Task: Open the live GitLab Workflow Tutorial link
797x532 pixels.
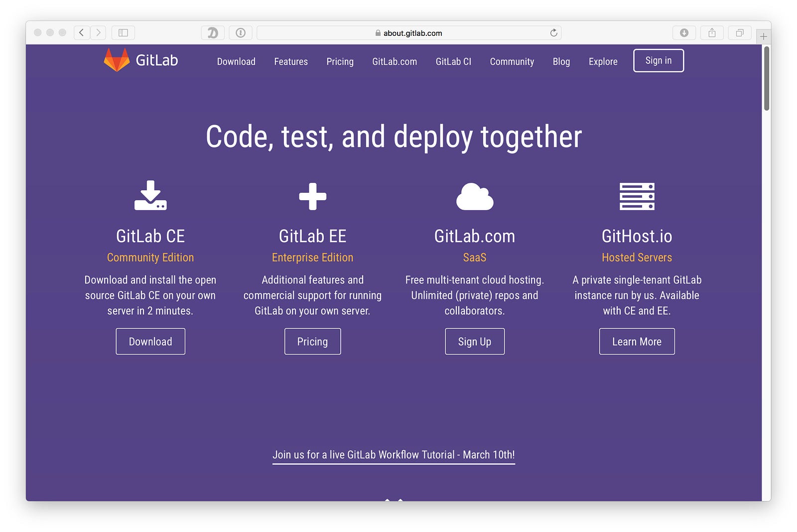Action: pyautogui.click(x=394, y=455)
